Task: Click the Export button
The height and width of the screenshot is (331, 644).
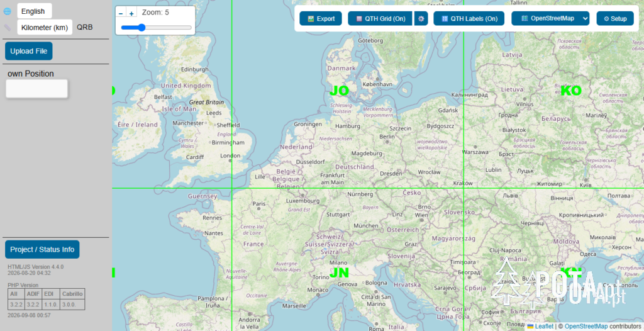Action: (x=321, y=18)
